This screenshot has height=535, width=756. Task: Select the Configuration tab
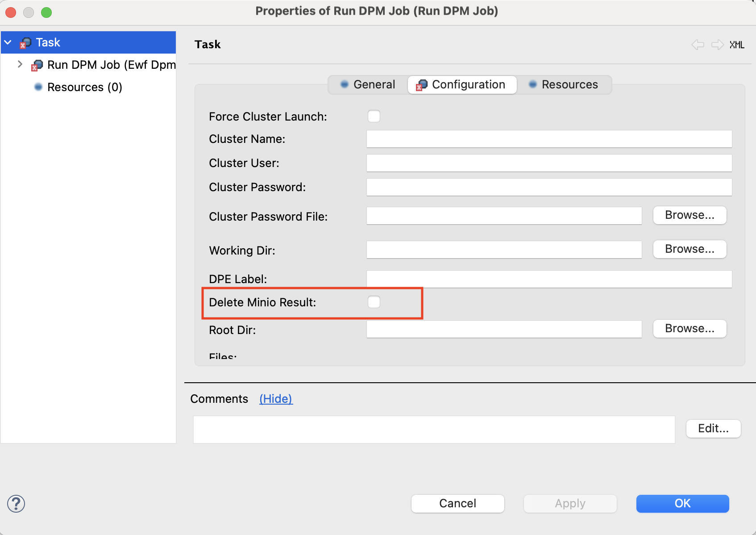click(462, 84)
